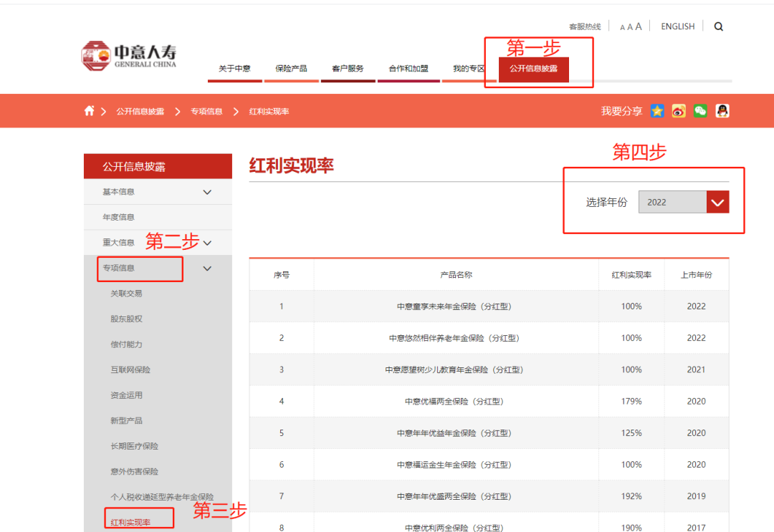Select the medium font-size A

pos(630,27)
